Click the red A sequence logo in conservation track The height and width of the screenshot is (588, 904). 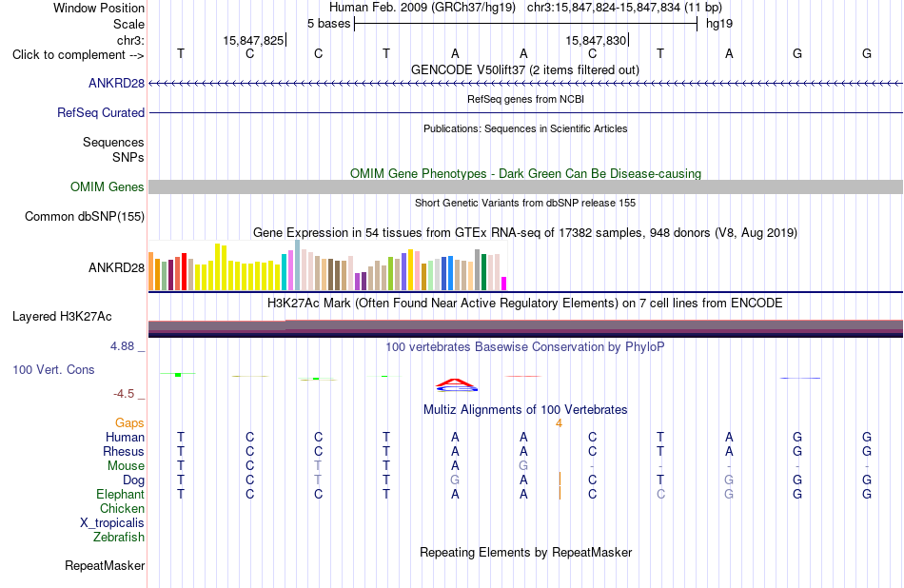point(456,382)
